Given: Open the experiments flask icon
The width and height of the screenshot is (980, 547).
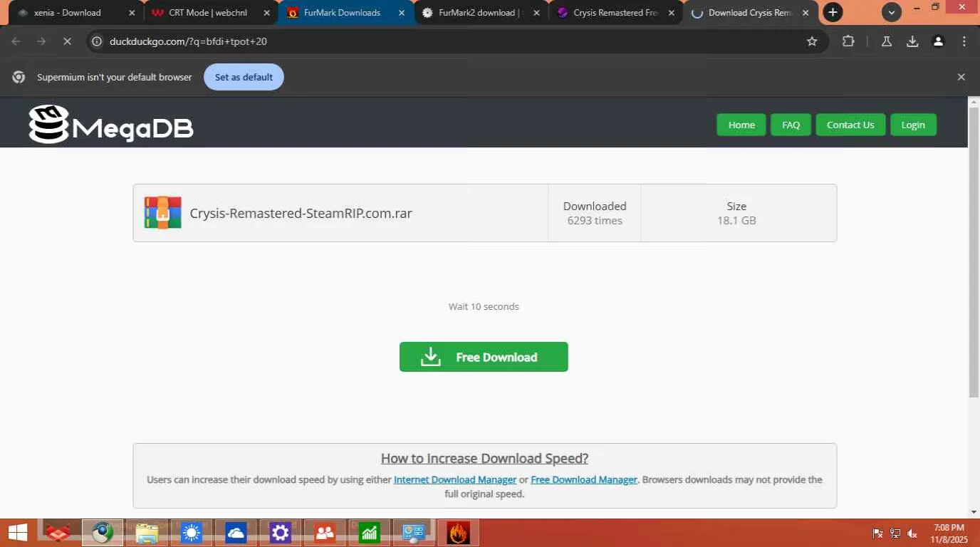Looking at the screenshot, I should pyautogui.click(x=887, y=41).
